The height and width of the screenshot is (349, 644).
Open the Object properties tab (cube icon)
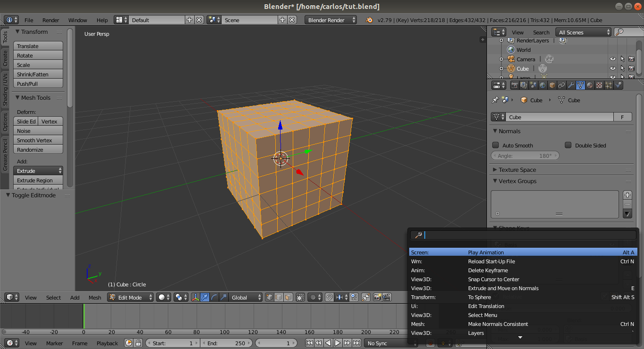click(552, 85)
